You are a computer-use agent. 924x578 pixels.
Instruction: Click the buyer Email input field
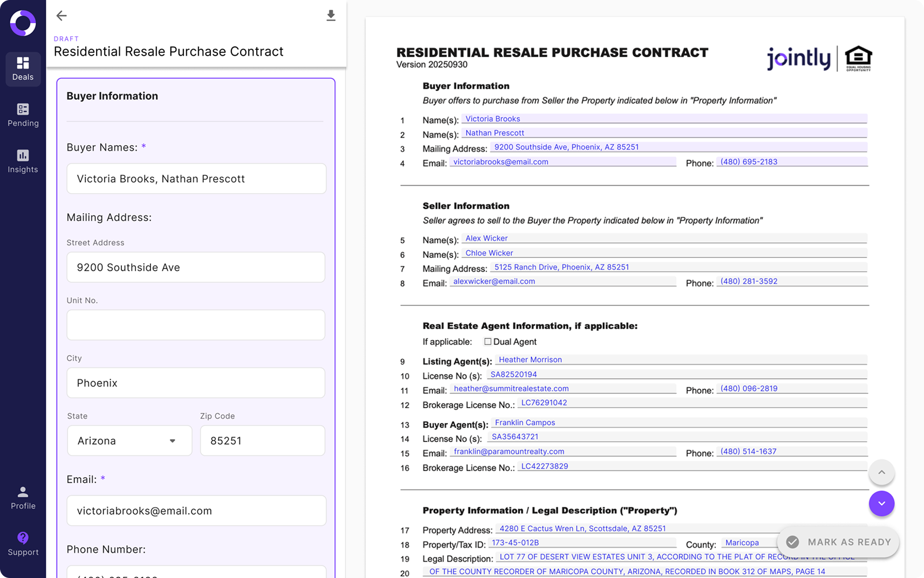point(196,511)
